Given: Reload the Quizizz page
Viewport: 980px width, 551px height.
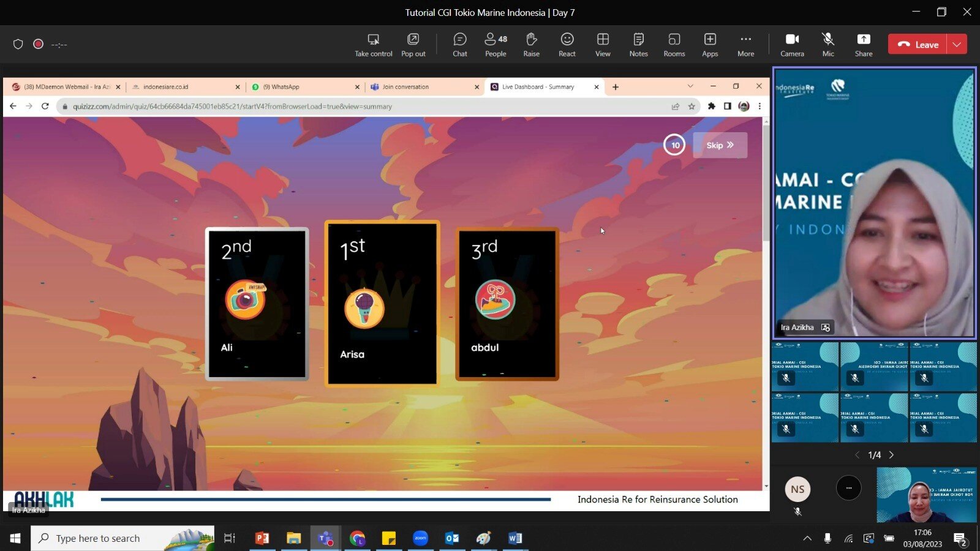Looking at the screenshot, I should point(45,107).
